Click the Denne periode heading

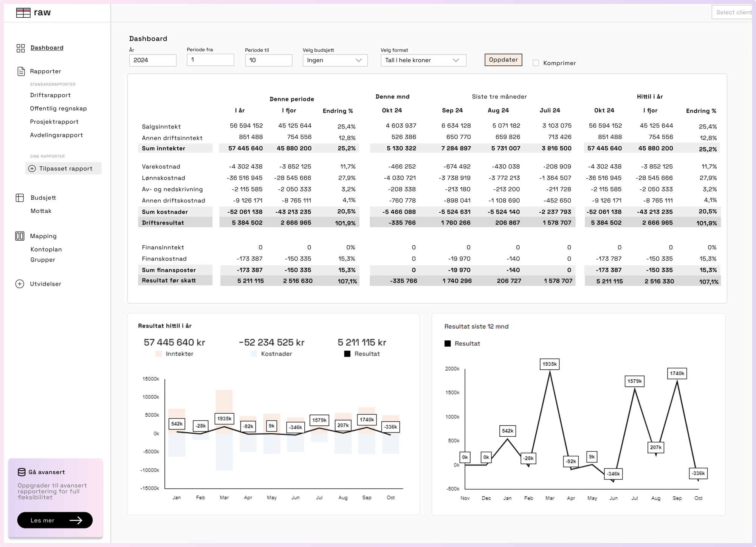point(292,99)
